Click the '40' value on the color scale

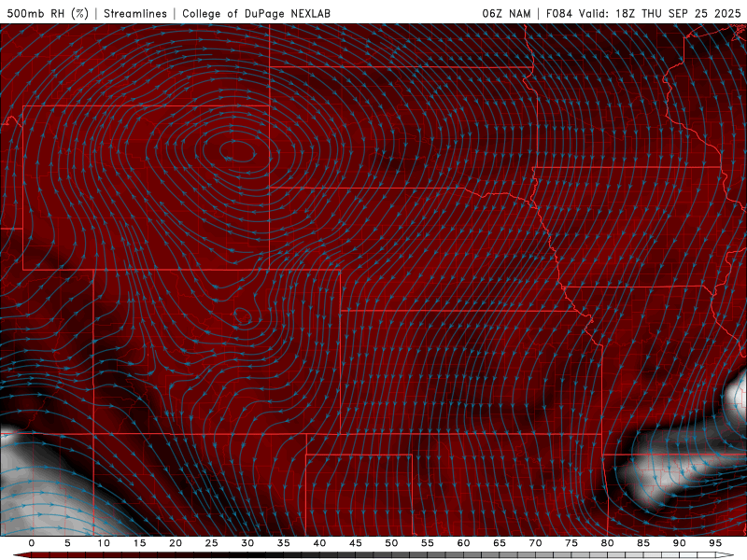pyautogui.click(x=319, y=543)
